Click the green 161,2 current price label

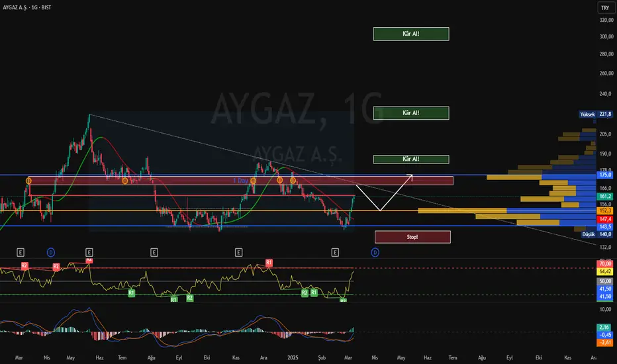(x=605, y=196)
